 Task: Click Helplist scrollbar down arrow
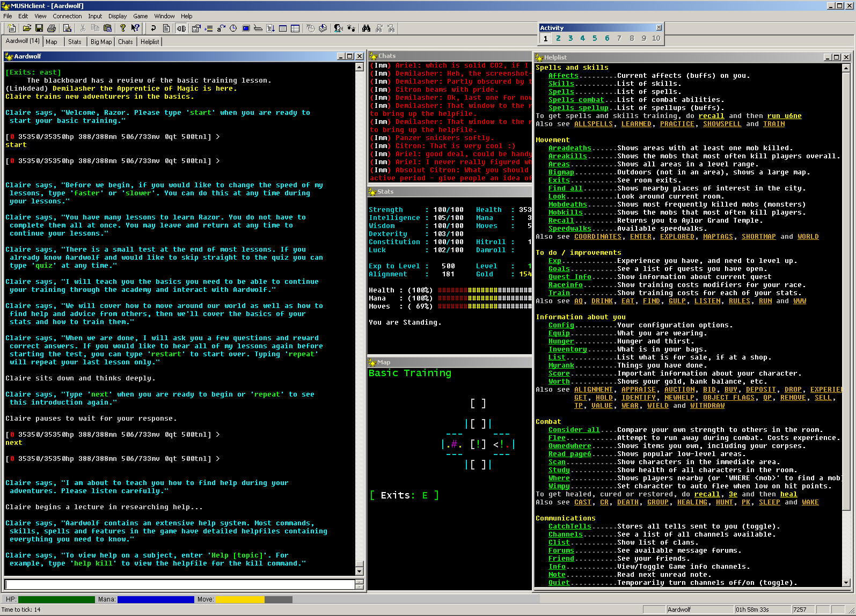846,582
